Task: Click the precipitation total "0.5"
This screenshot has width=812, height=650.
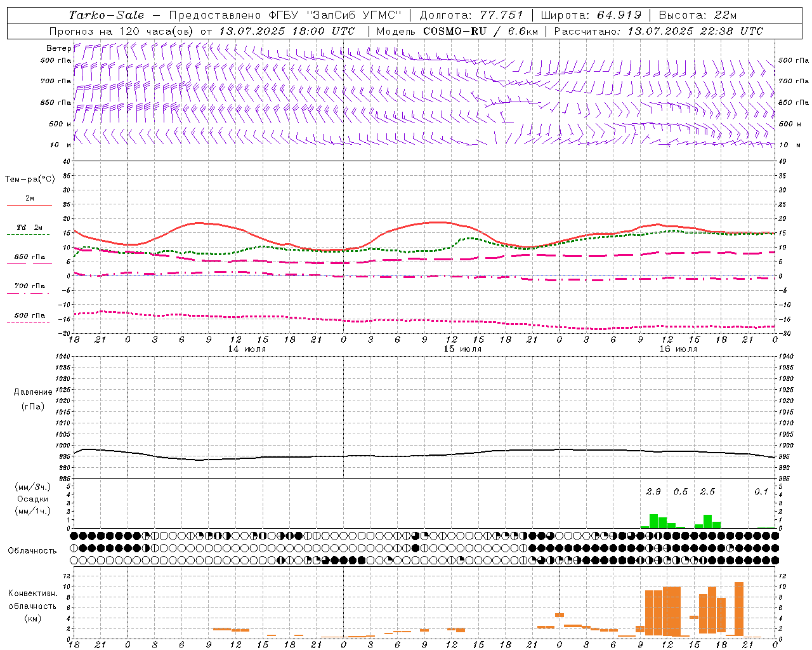Action: point(681,492)
